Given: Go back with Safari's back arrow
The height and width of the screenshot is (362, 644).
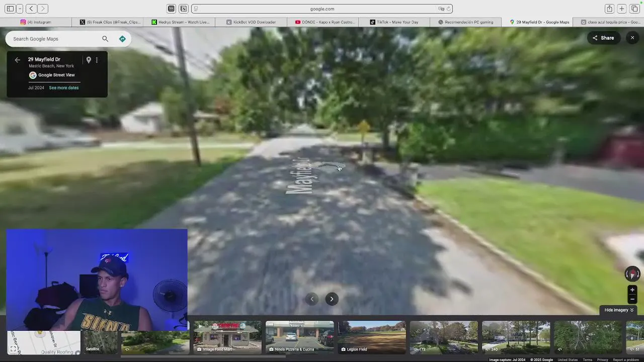Looking at the screenshot, I should tap(31, 9).
